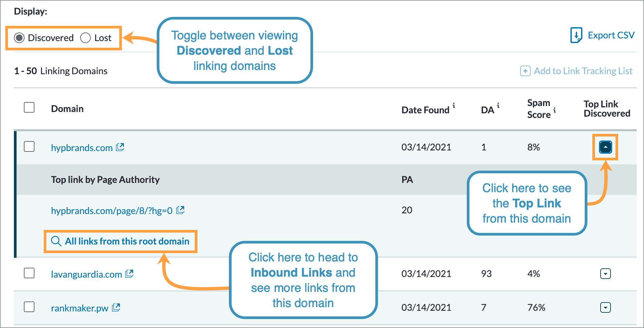Click the info icon beside DA

498,105
